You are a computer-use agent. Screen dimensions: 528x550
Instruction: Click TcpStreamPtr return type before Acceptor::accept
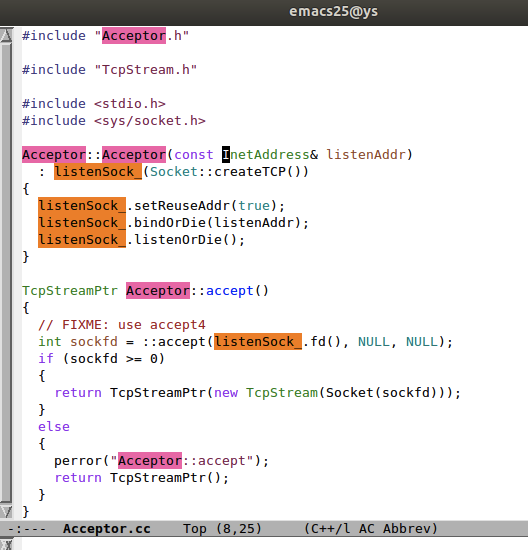[70, 290]
